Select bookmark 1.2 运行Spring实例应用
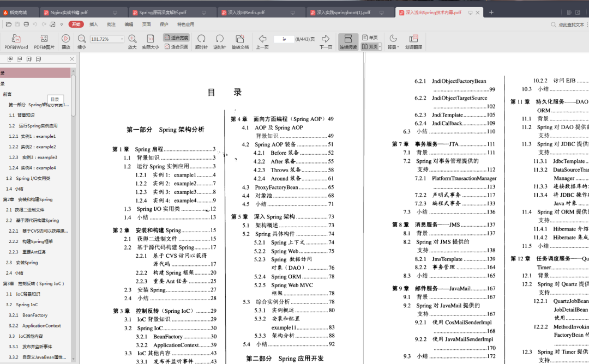The width and height of the screenshot is (589, 364). (33, 126)
